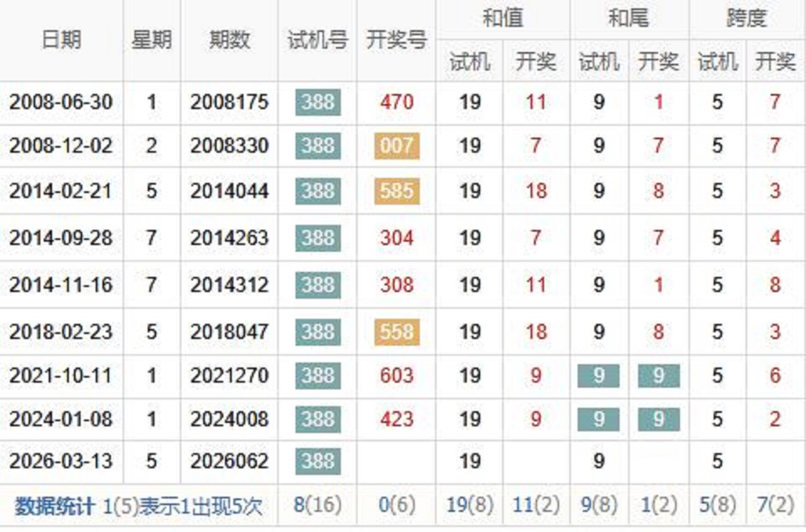Select the 开奖号 column header

click(396, 40)
